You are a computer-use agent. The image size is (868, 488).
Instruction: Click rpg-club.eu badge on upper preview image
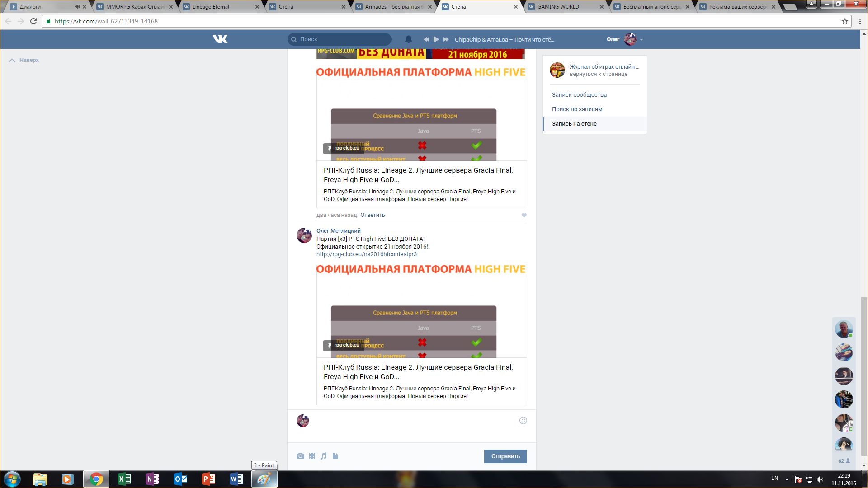[344, 148]
